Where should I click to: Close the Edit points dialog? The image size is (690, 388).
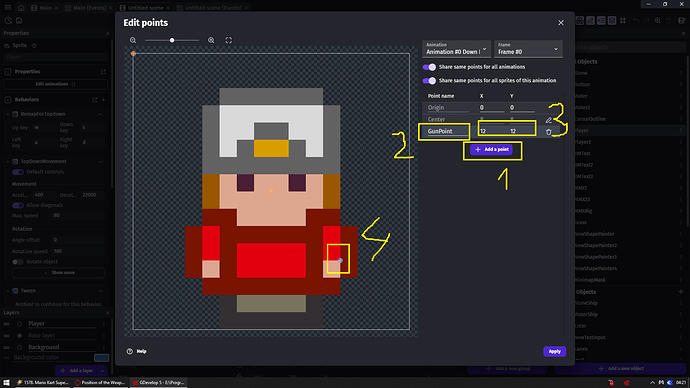561,22
